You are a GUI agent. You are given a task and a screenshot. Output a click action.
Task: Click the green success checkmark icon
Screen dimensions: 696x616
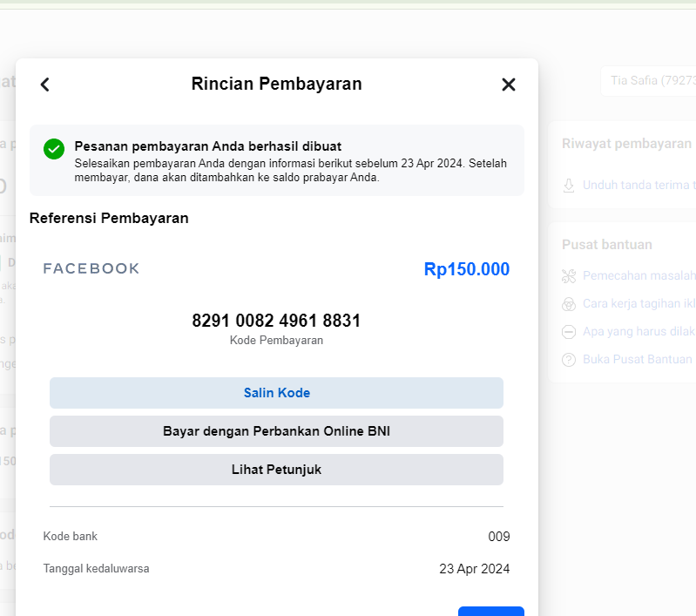[54, 149]
